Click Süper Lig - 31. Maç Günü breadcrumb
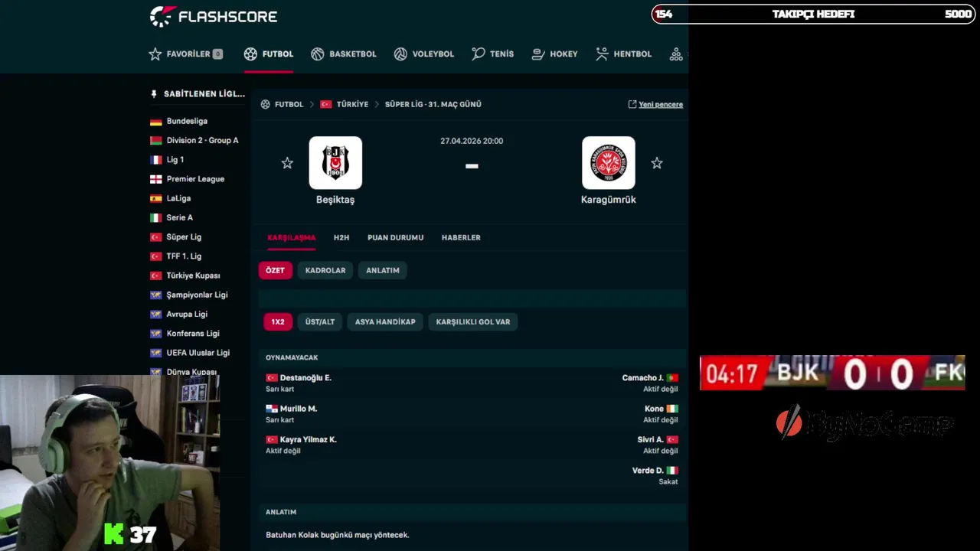The height and width of the screenshot is (551, 980). (433, 104)
